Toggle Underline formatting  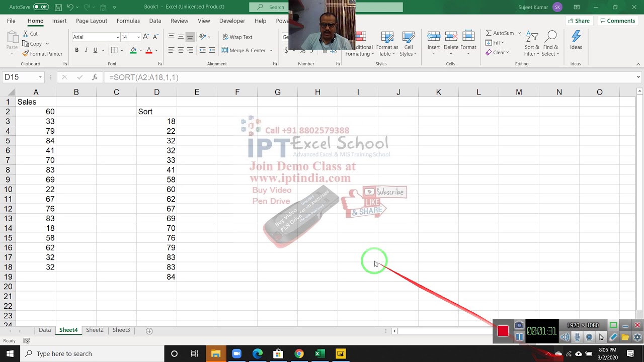tap(95, 50)
